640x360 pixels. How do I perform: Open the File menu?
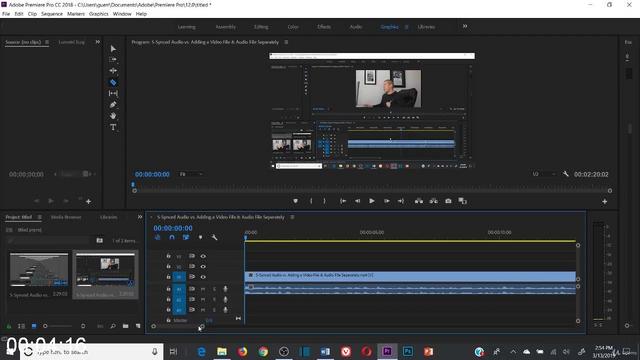6,13
